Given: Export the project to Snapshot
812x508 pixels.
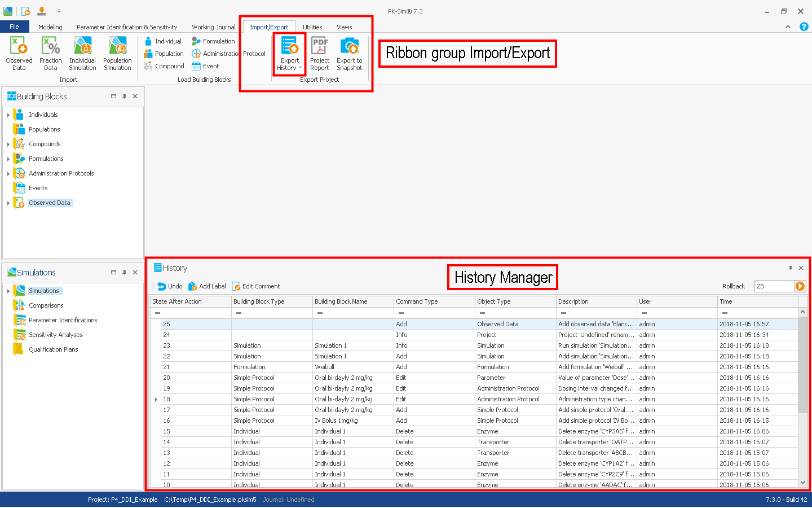Looking at the screenshot, I should click(350, 54).
